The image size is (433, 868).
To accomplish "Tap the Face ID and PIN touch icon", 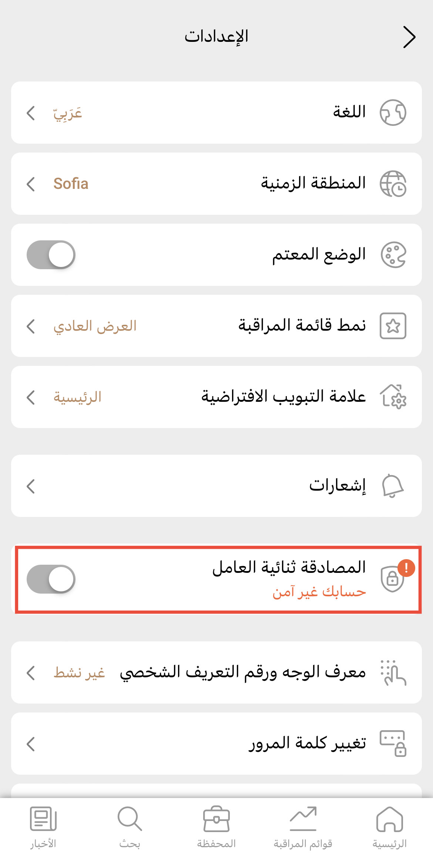I will [x=393, y=672].
